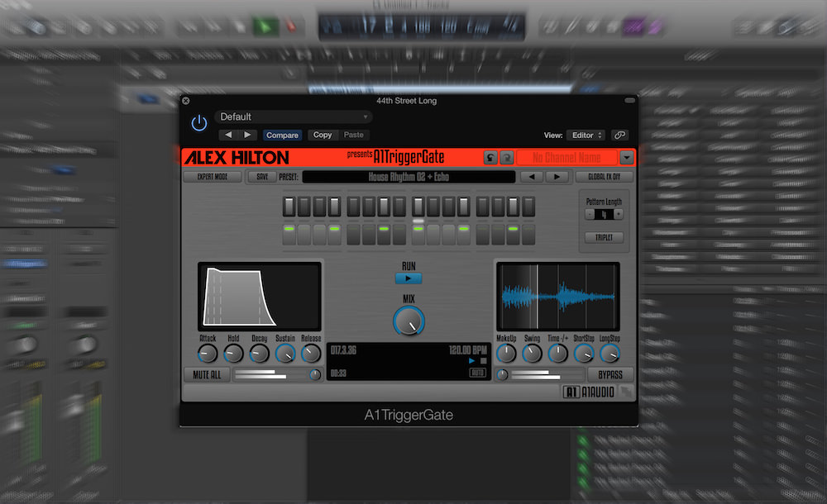827x504 pixels.
Task: Toggle top-row step 12 switch
Action: coord(464,207)
